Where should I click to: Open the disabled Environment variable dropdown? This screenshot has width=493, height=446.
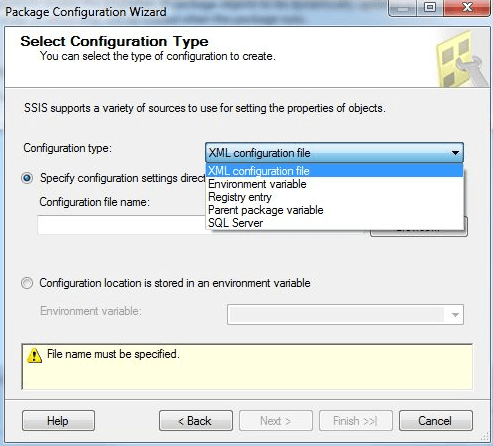pos(345,314)
